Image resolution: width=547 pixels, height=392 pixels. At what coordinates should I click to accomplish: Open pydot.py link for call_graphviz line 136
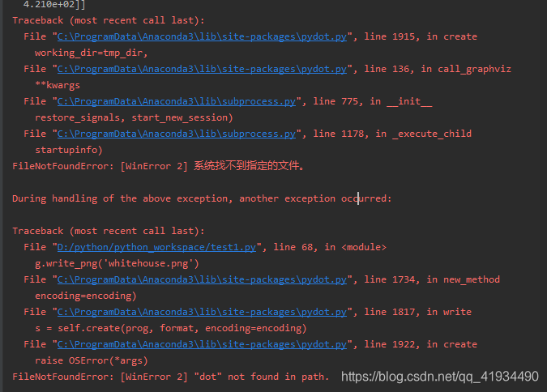(x=202, y=69)
